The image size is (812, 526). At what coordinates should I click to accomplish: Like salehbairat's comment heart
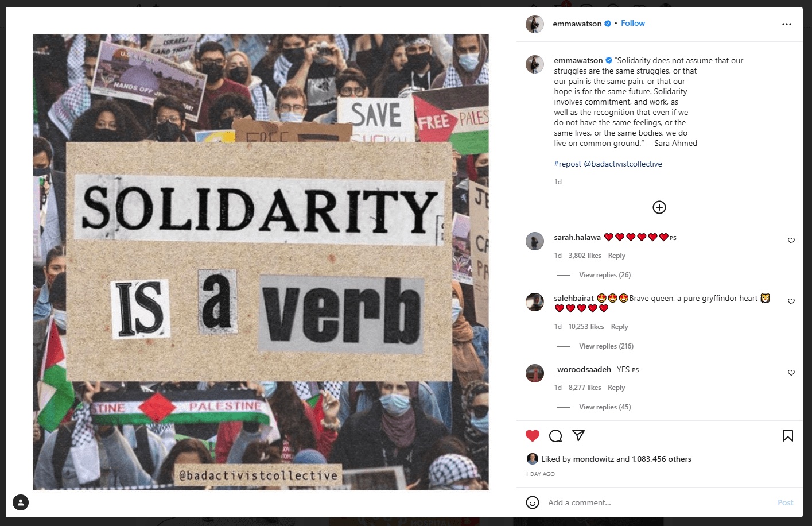(x=791, y=301)
